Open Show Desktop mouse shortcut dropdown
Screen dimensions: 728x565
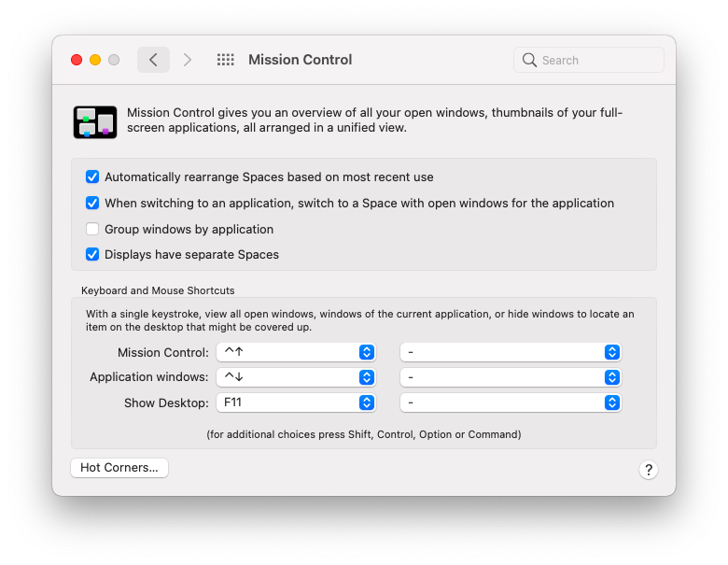pos(511,403)
